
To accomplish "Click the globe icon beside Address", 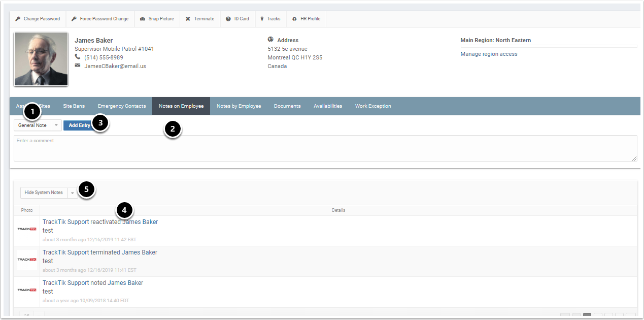I will click(270, 40).
